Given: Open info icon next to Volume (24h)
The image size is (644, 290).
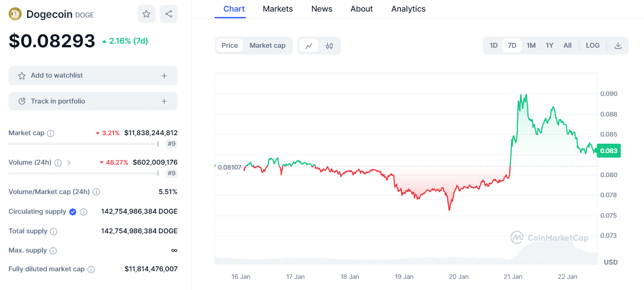Looking at the screenshot, I should 58,162.
